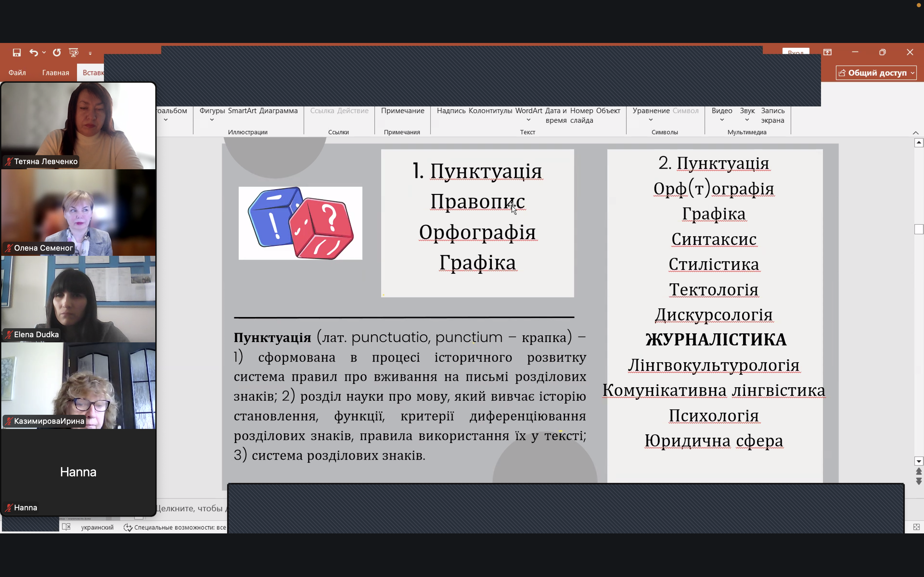
Task: Click the dice image on the slide
Action: (301, 223)
